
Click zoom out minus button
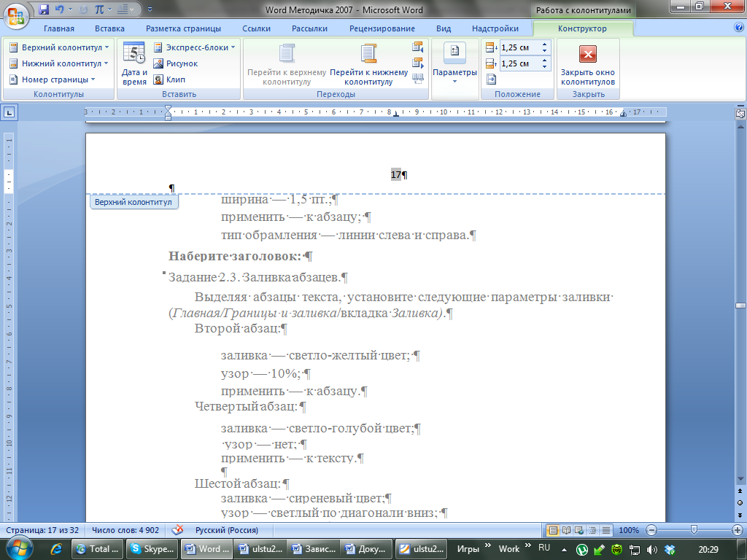pyautogui.click(x=651, y=530)
